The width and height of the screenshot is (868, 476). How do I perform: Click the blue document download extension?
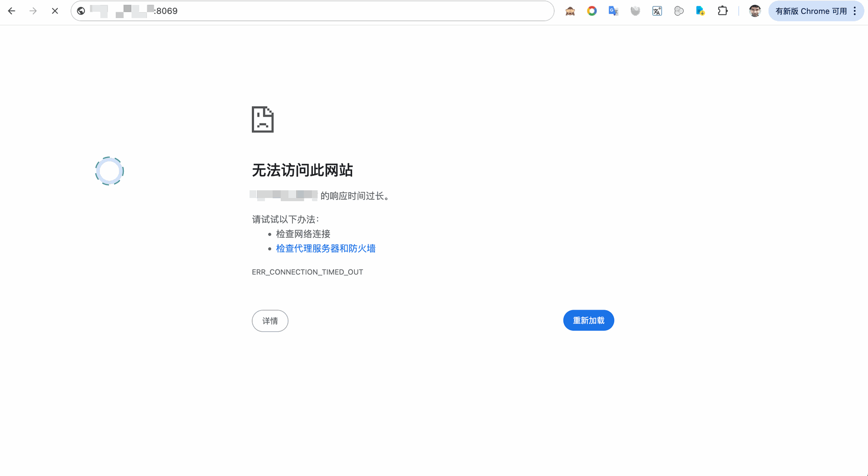[x=700, y=11]
